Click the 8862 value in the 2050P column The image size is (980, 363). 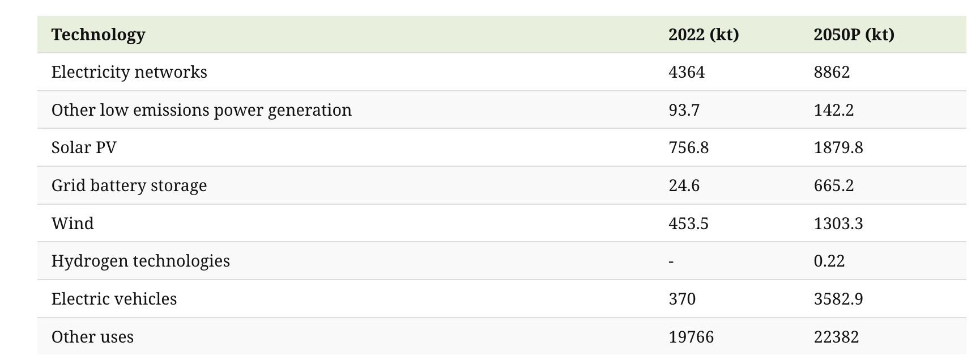click(x=832, y=72)
